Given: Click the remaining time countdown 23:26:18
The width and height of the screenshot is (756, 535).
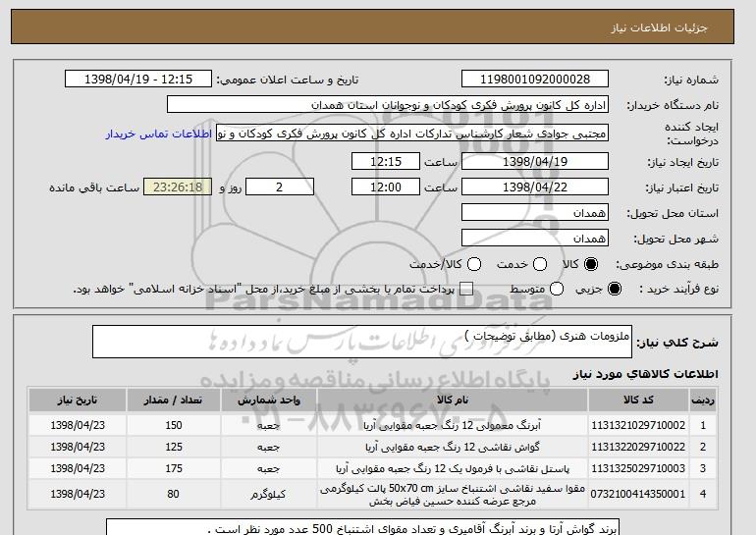Looking at the screenshot, I should pyautogui.click(x=178, y=187).
